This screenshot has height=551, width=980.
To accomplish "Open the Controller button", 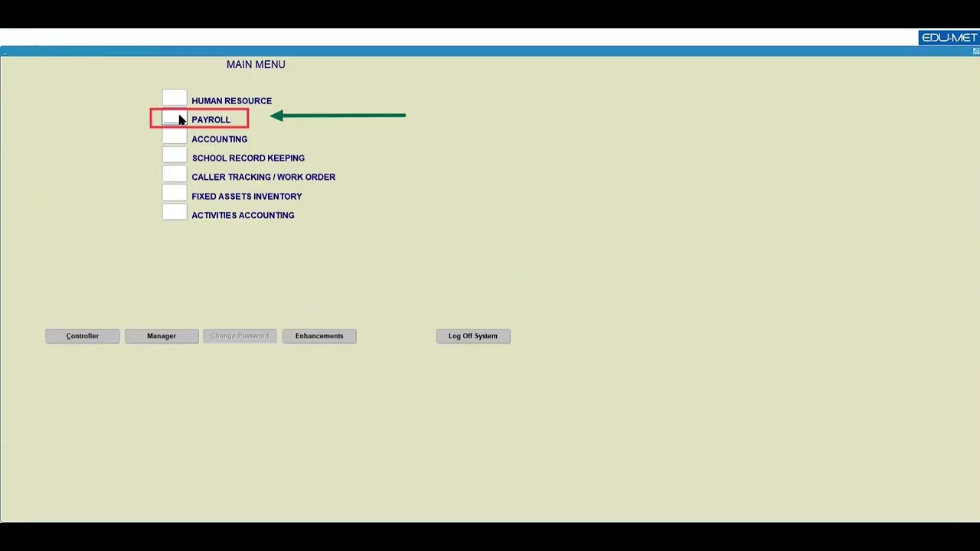I will 83,336.
